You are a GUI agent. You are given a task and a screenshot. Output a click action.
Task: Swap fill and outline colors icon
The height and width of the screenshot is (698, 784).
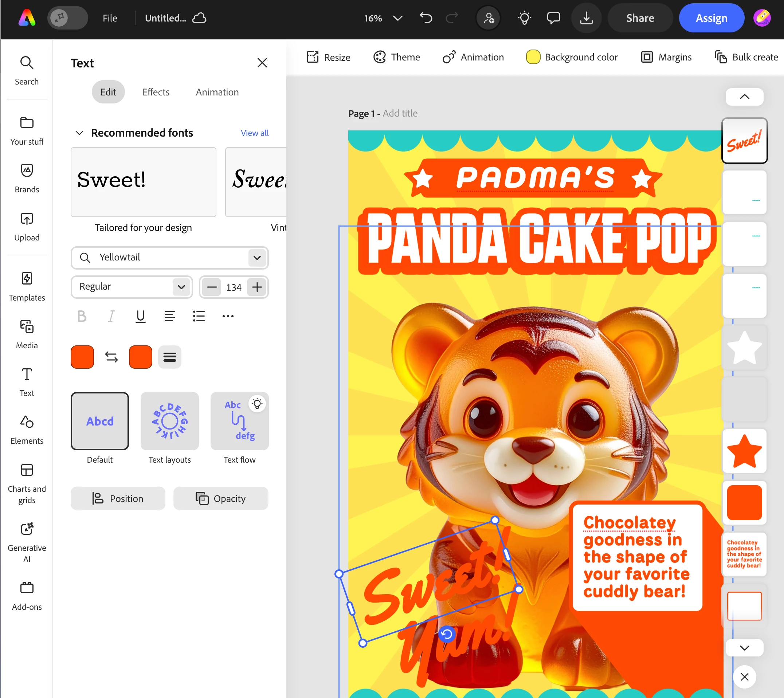click(x=111, y=357)
